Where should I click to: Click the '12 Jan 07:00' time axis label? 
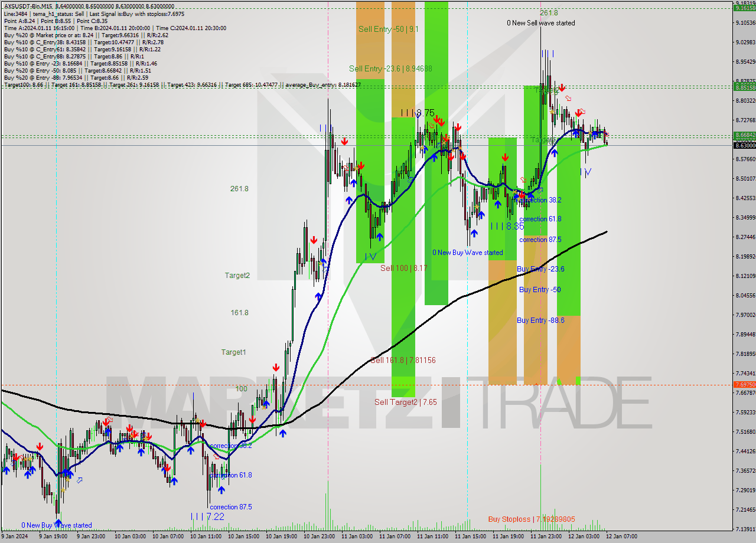click(621, 537)
